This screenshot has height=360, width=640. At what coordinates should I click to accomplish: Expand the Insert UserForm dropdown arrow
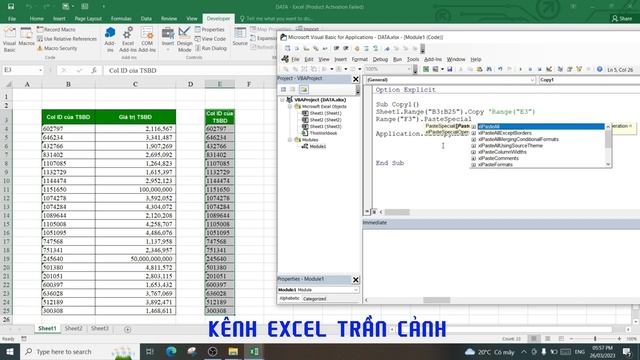coord(442,69)
